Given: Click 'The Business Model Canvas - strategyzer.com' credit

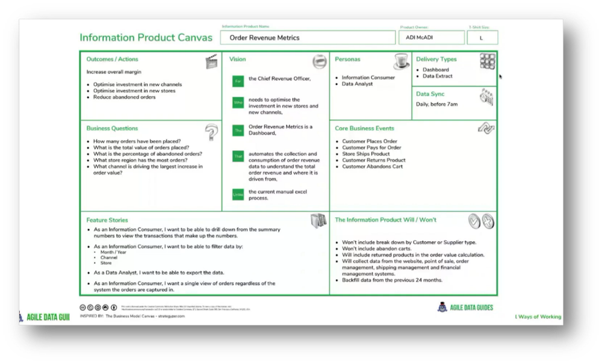Looking at the screenshot, I should point(145,316).
